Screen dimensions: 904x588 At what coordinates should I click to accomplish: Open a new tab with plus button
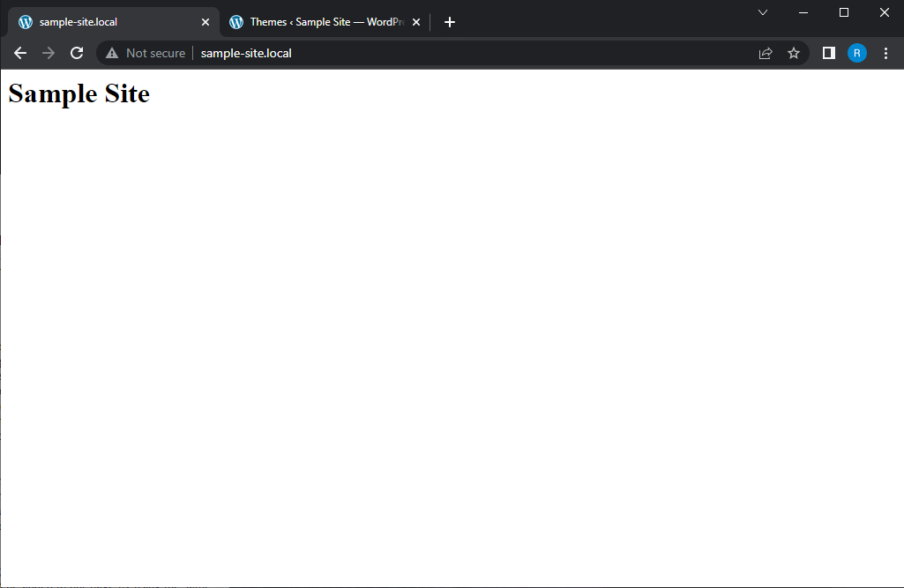[450, 22]
